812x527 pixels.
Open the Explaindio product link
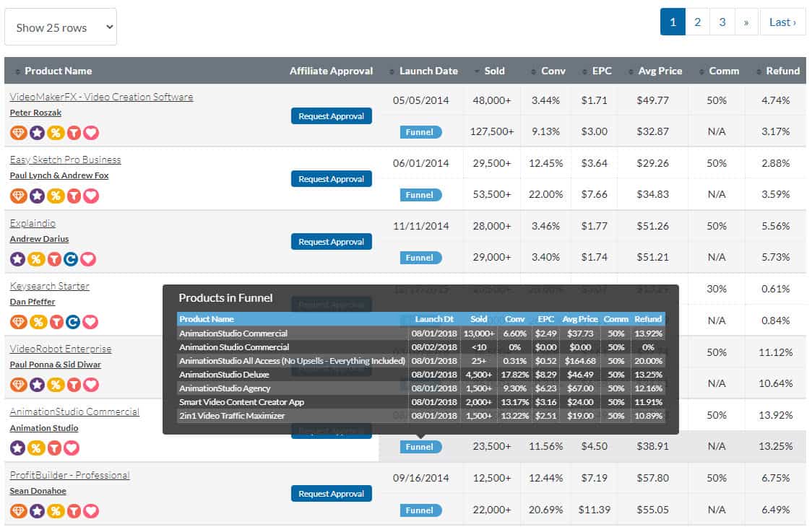[x=33, y=223]
